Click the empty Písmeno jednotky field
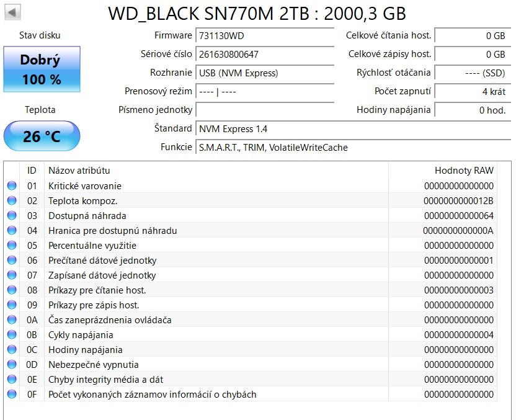Screen dimensions: 516x420 [x=265, y=110]
